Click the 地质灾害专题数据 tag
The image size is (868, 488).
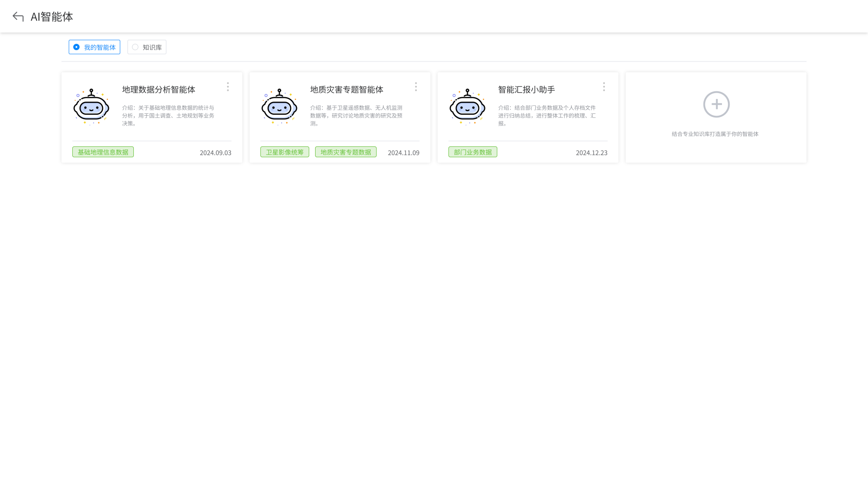346,152
